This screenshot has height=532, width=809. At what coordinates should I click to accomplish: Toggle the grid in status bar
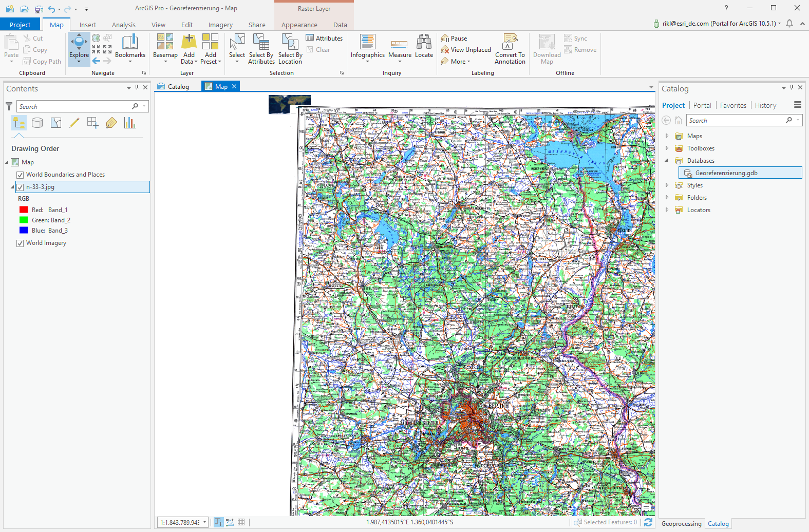[241, 522]
